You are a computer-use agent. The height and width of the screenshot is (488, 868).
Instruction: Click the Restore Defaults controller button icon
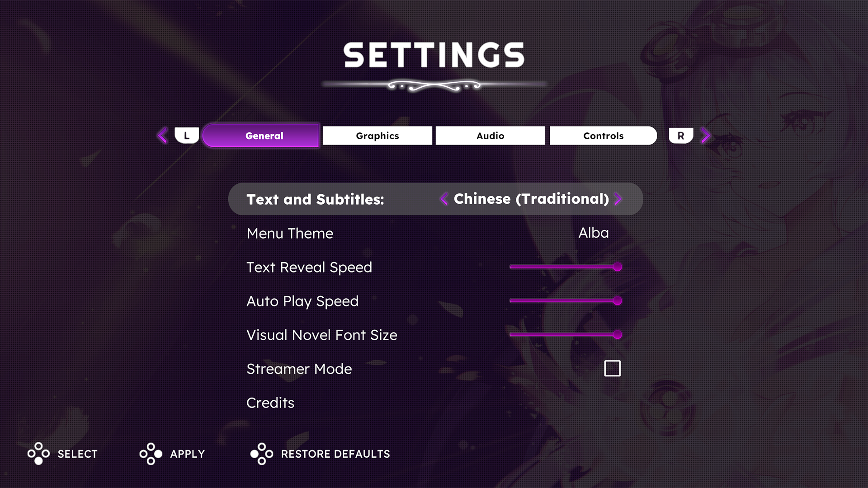coord(262,454)
